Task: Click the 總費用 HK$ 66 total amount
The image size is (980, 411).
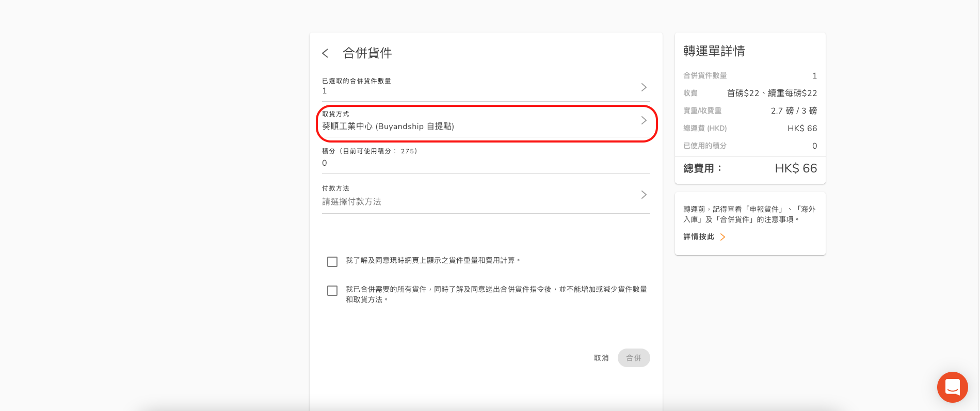Action: click(796, 168)
